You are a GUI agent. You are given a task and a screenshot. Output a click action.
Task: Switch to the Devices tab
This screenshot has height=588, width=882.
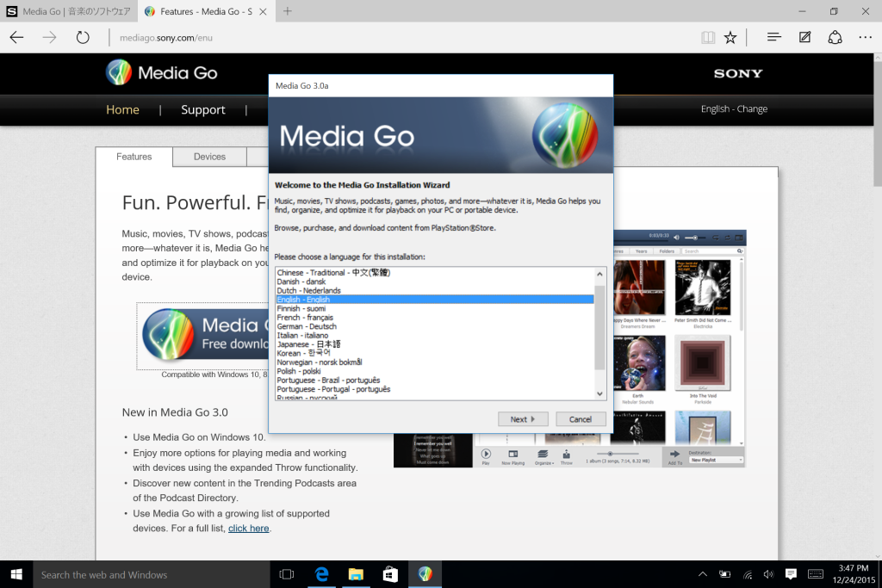click(209, 157)
